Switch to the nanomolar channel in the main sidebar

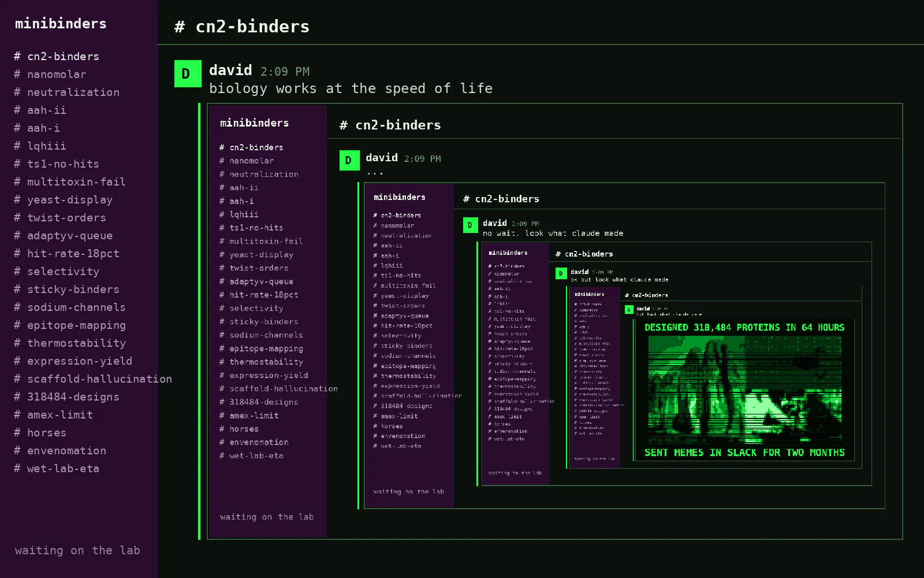point(50,74)
